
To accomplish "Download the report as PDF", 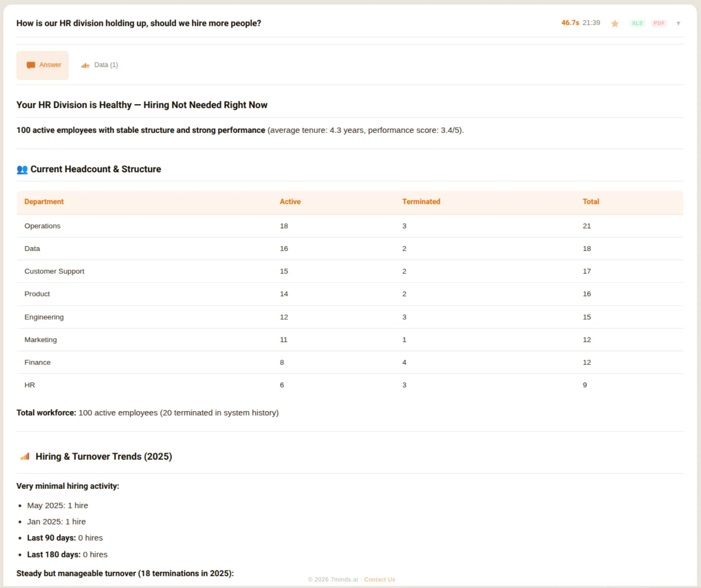I will [659, 23].
